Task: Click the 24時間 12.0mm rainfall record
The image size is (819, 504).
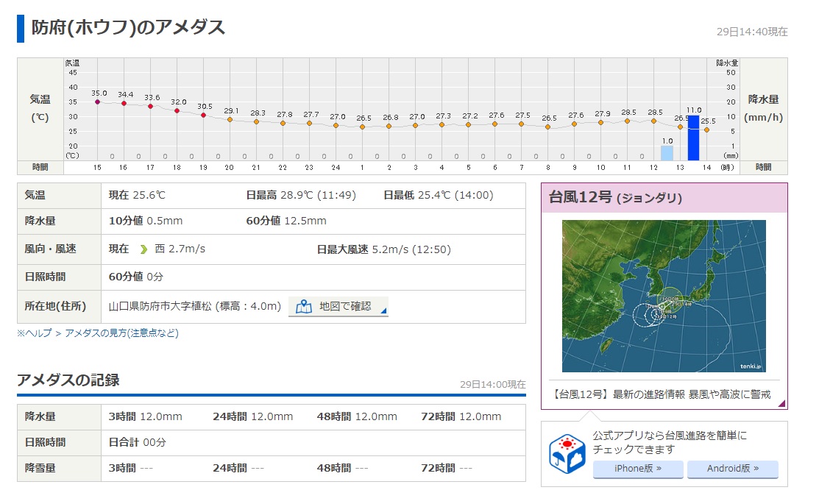Action: [253, 416]
